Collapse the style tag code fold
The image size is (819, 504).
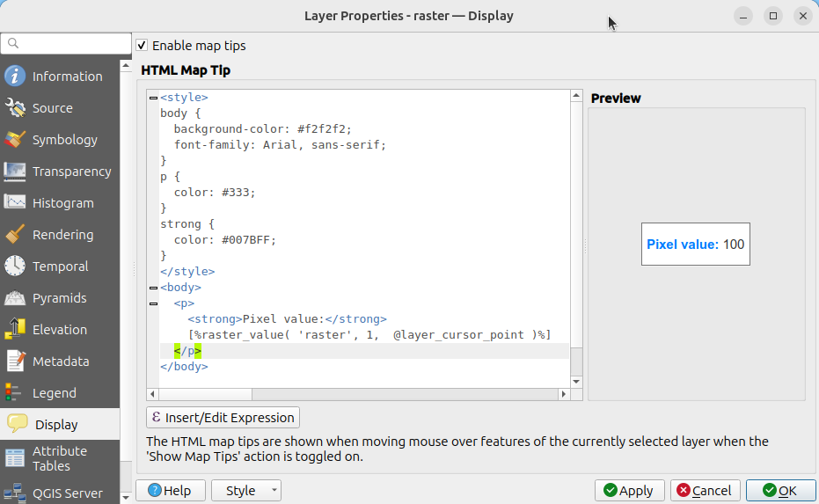[153, 98]
